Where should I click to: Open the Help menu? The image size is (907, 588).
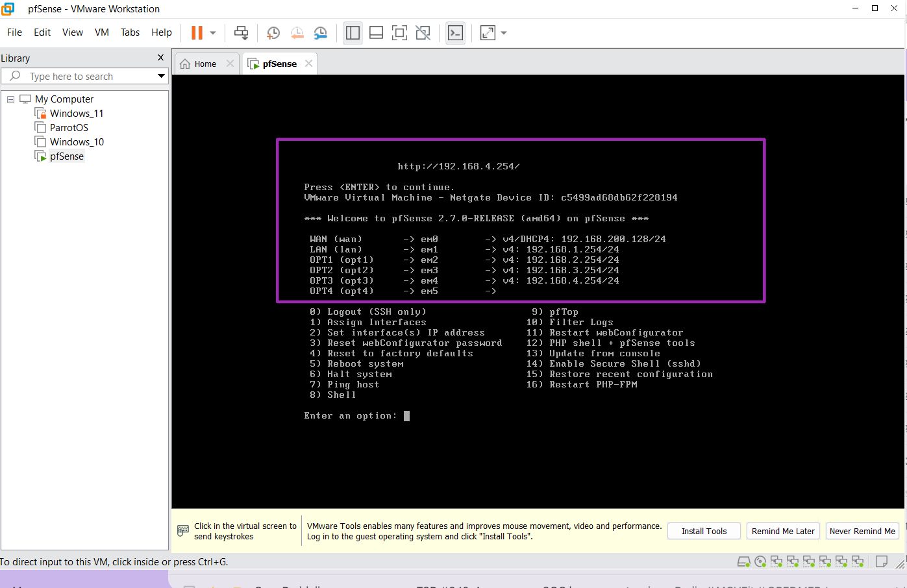(162, 32)
